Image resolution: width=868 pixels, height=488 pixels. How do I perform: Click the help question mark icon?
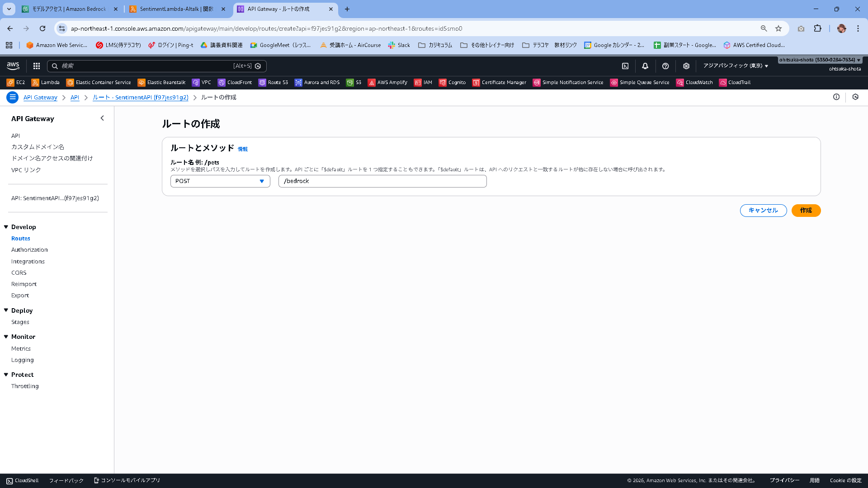pyautogui.click(x=665, y=66)
